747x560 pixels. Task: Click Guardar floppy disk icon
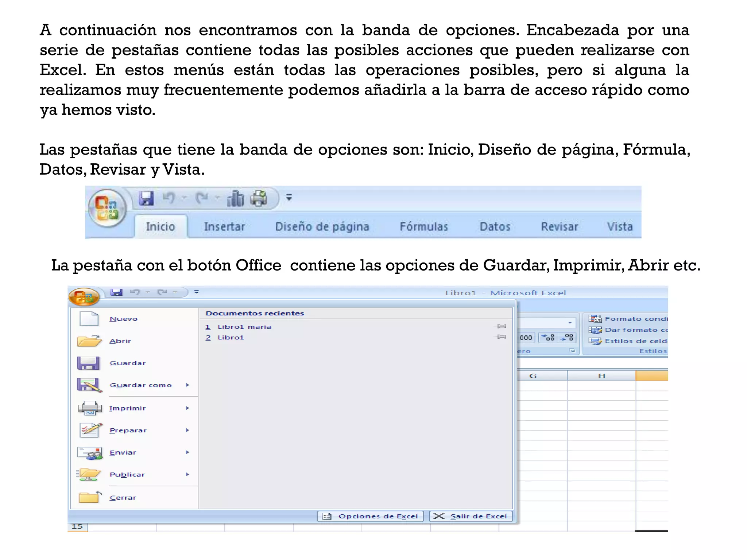tap(88, 363)
